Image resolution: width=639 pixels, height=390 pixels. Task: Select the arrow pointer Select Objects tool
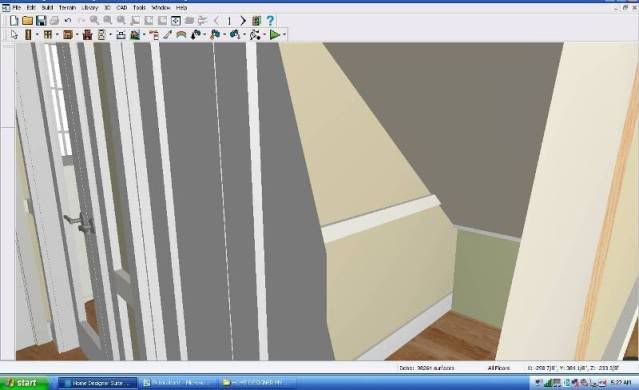(x=14, y=35)
